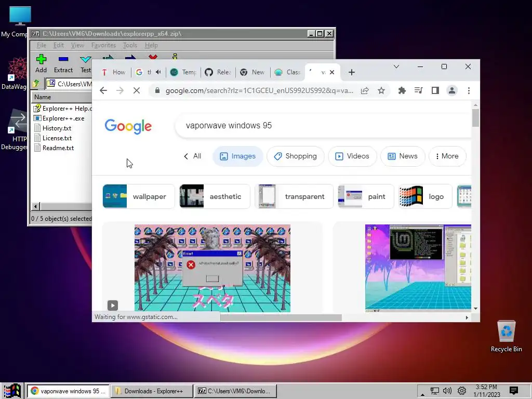532x399 pixels.
Task: Go back in Chrome browser
Action: [103, 90]
